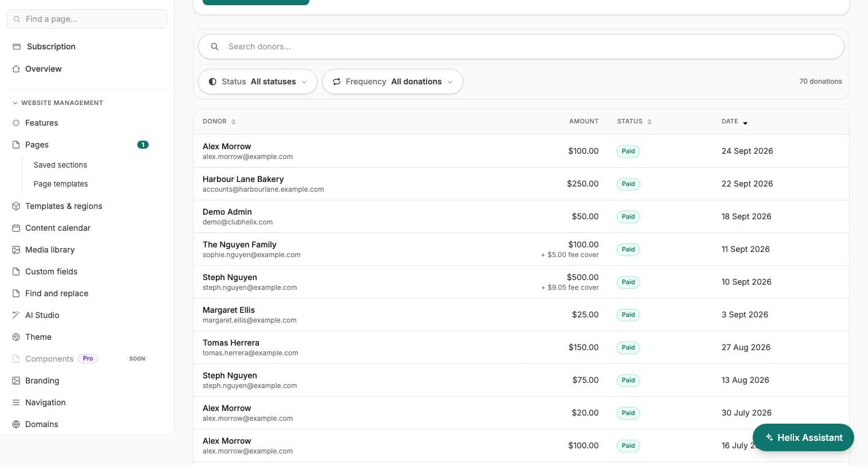The image size is (868, 465).
Task: Open Content calendar from the sidebar
Action: tap(58, 228)
